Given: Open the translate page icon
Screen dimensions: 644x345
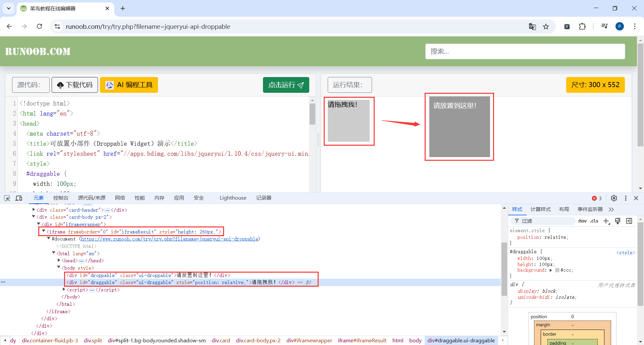Looking at the screenshot, I should (x=532, y=26).
